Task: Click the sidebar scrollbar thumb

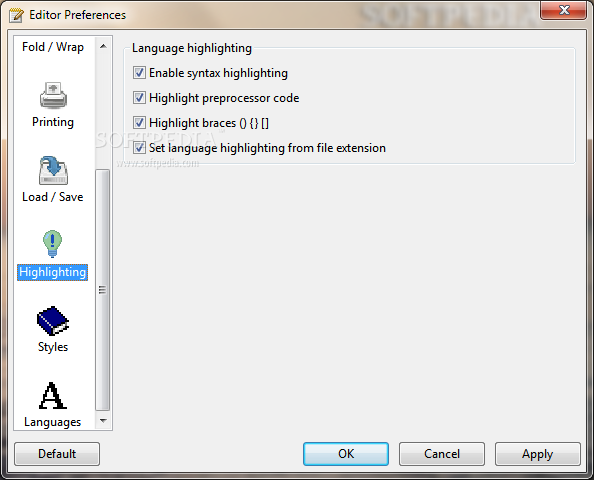Action: click(103, 290)
